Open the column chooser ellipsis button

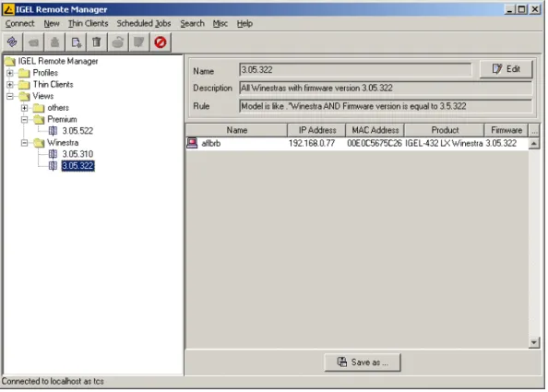pos(534,130)
